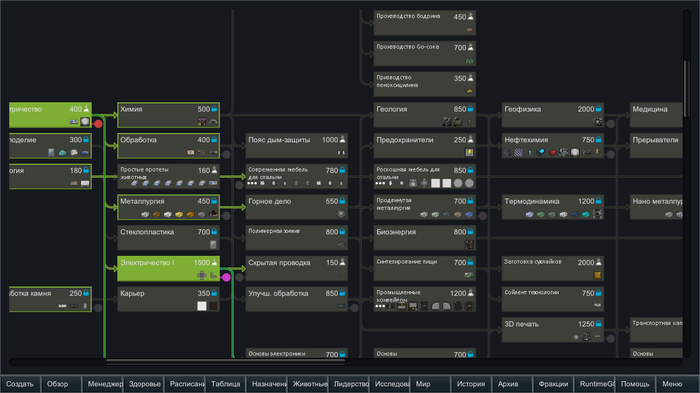Click the lock icon on Металлургия

214,201
